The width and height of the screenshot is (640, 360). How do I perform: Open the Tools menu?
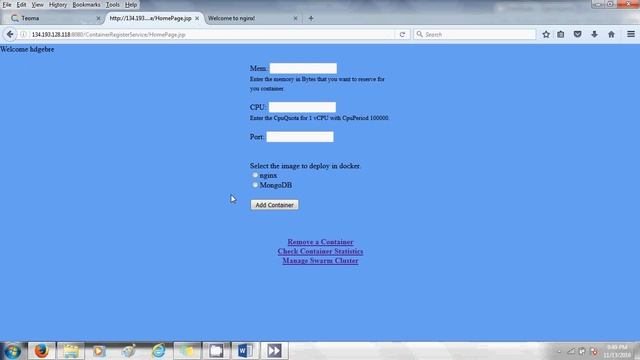[x=113, y=5]
